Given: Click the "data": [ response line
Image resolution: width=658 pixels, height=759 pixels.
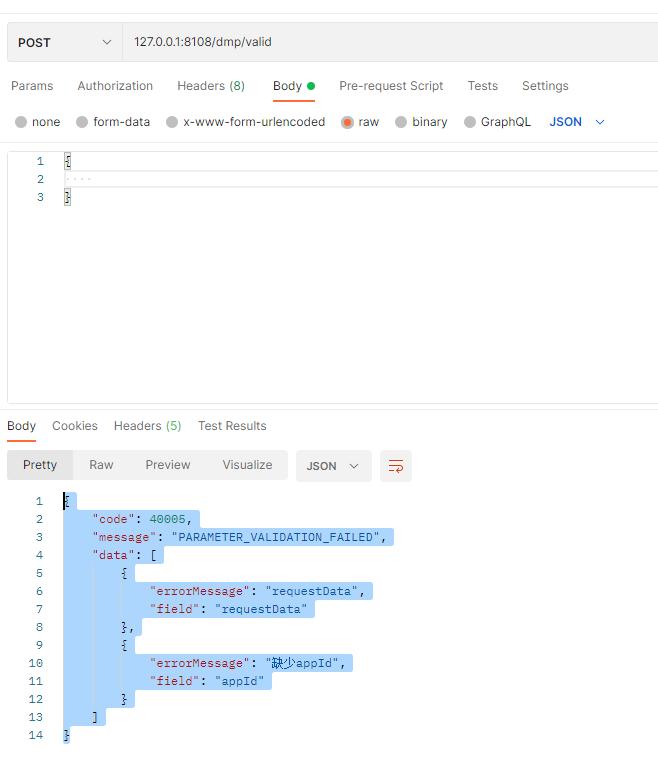Looking at the screenshot, I should click(125, 555).
